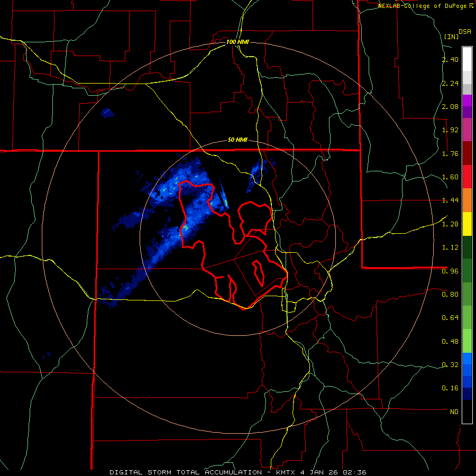Viewport: 476px width, 476px height.
Task: Click the 100 NMI range ring label
Action: 237,42
